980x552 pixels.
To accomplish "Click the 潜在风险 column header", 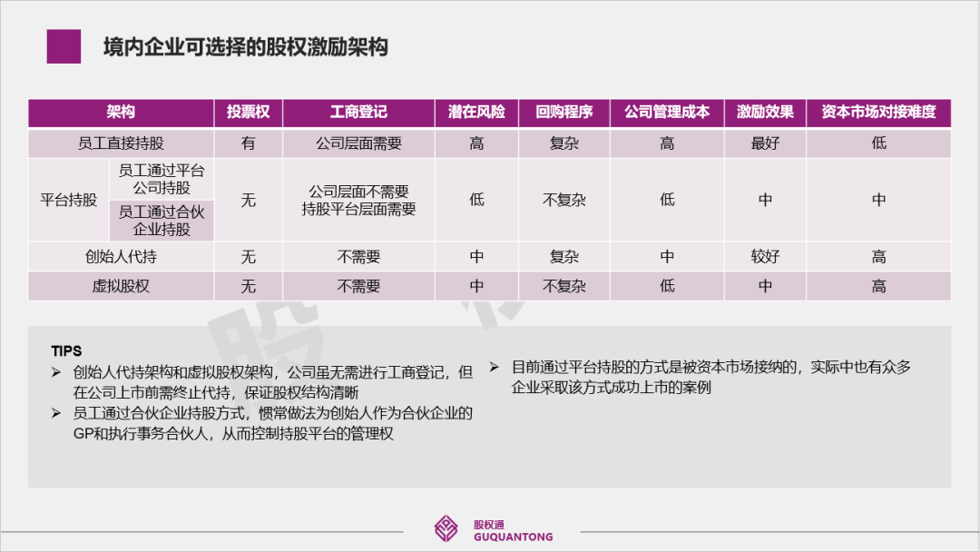I will point(476,113).
